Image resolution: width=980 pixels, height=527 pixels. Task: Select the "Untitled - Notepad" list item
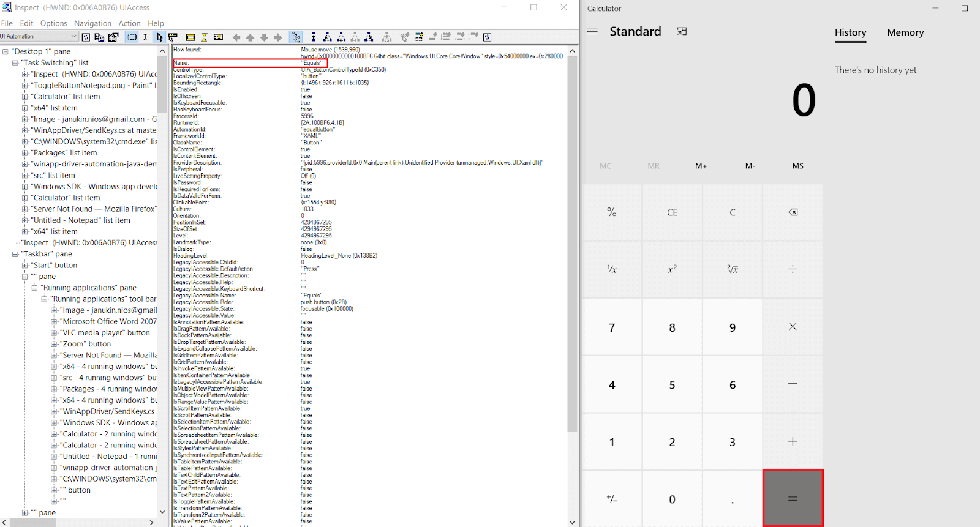[80, 220]
